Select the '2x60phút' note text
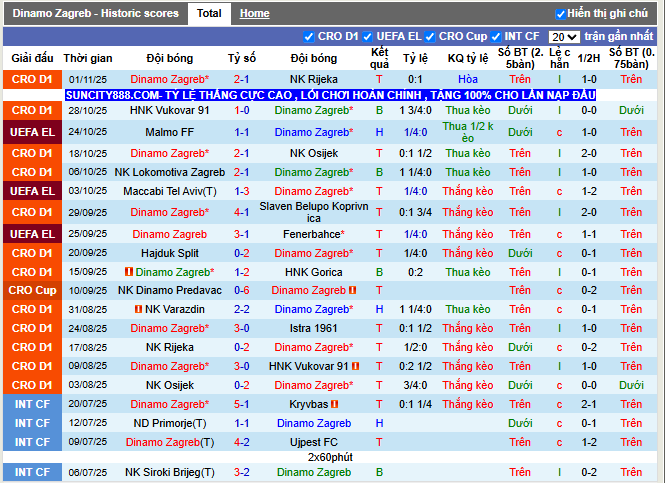The width and height of the screenshot is (665, 483). click(x=330, y=457)
